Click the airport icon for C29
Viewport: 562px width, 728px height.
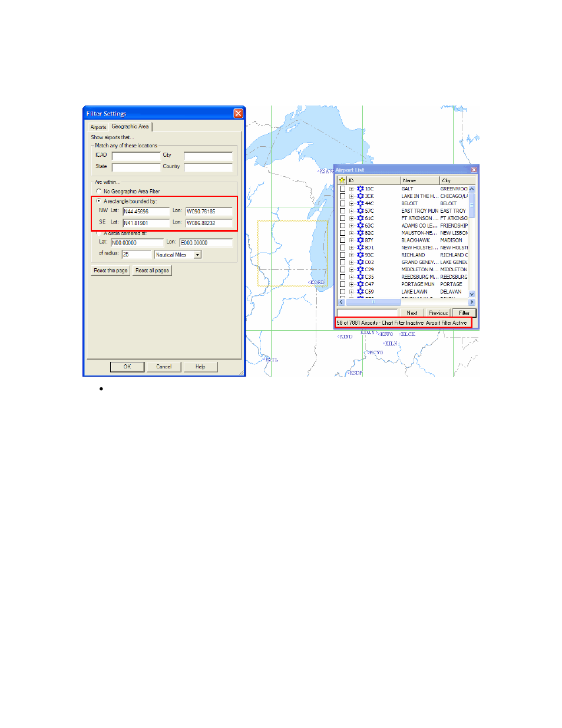point(361,269)
